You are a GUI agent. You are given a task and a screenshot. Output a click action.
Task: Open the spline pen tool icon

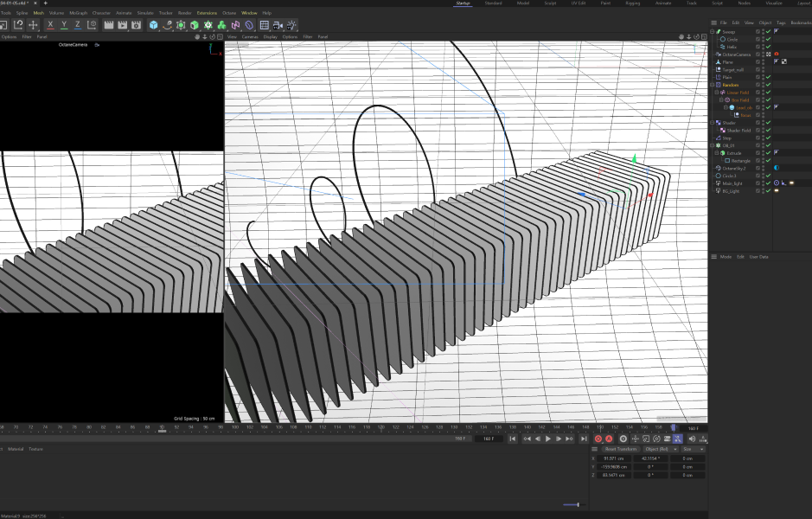(167, 25)
